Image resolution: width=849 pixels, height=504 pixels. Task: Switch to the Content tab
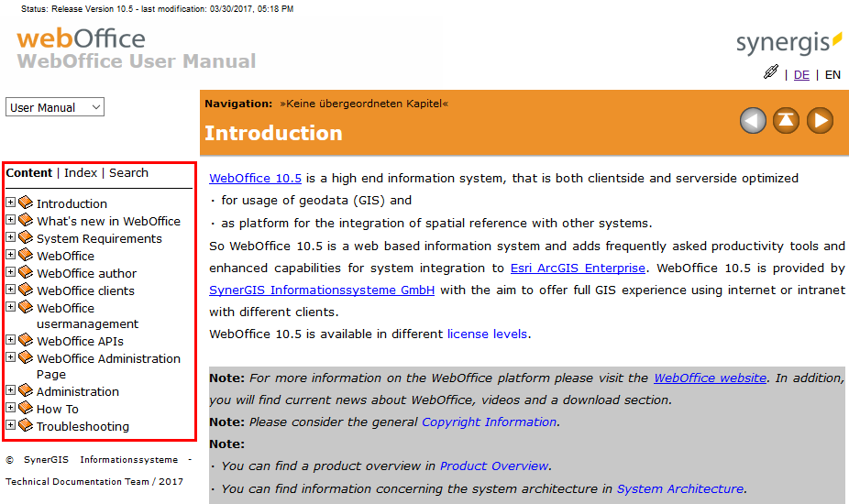pos(28,172)
